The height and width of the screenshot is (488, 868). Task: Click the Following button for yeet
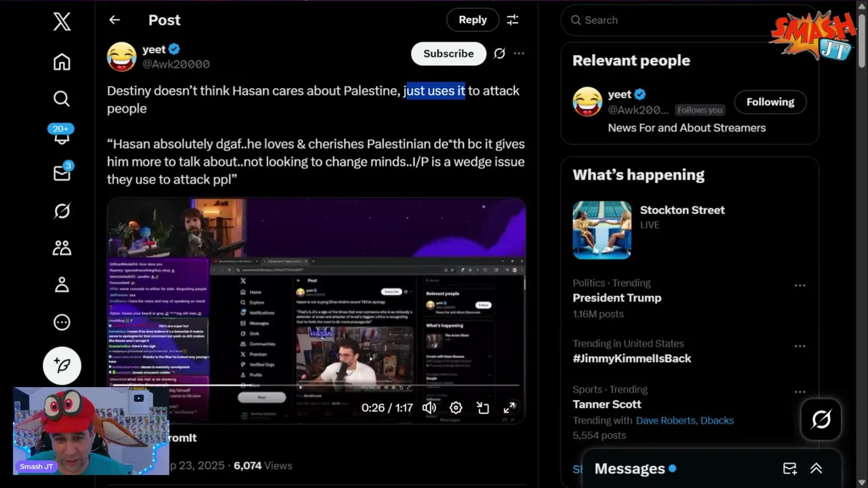point(770,102)
